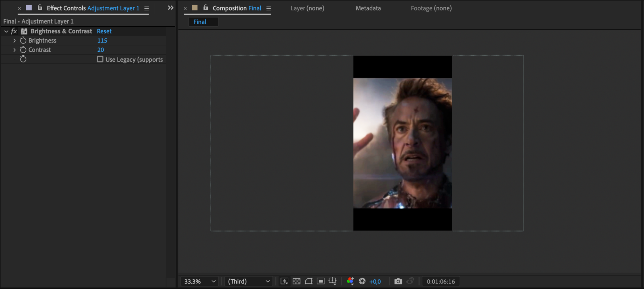Toggle the Effect Controls panel lock
The image size is (644, 289).
(40, 8)
